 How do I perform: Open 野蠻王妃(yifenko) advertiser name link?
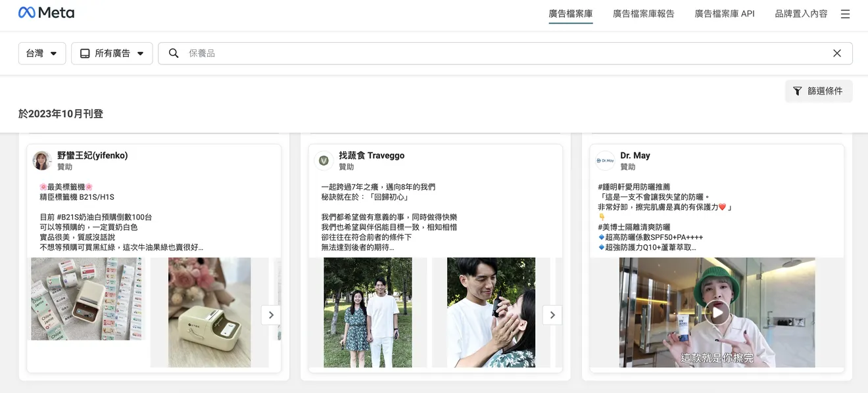(x=93, y=156)
